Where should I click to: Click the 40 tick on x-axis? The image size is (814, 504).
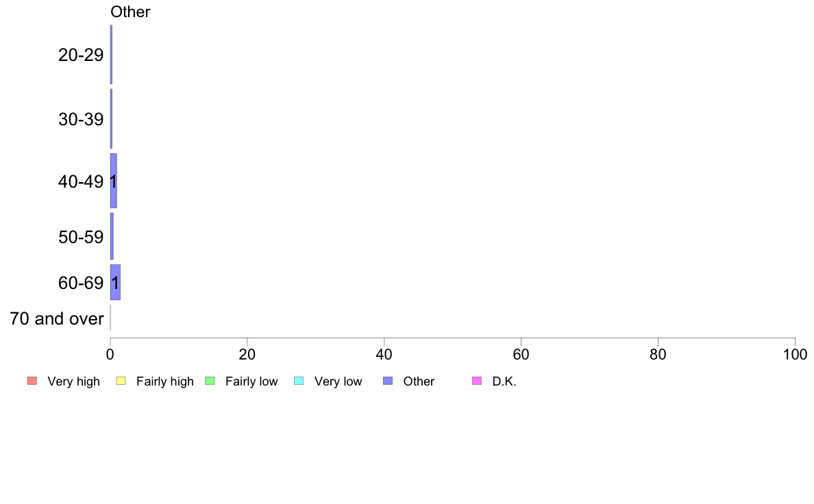tap(384, 355)
